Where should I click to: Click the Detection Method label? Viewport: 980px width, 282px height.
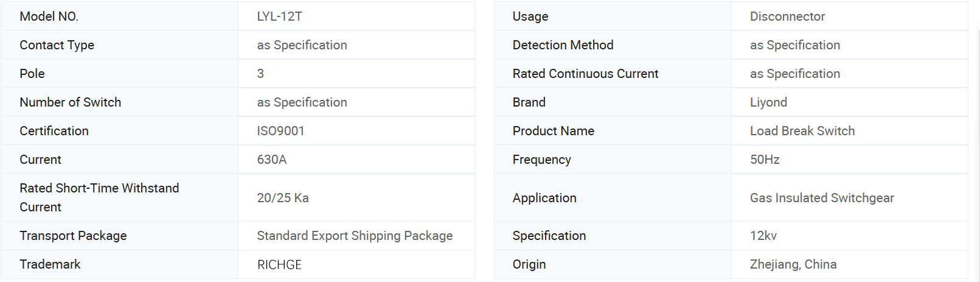(563, 45)
